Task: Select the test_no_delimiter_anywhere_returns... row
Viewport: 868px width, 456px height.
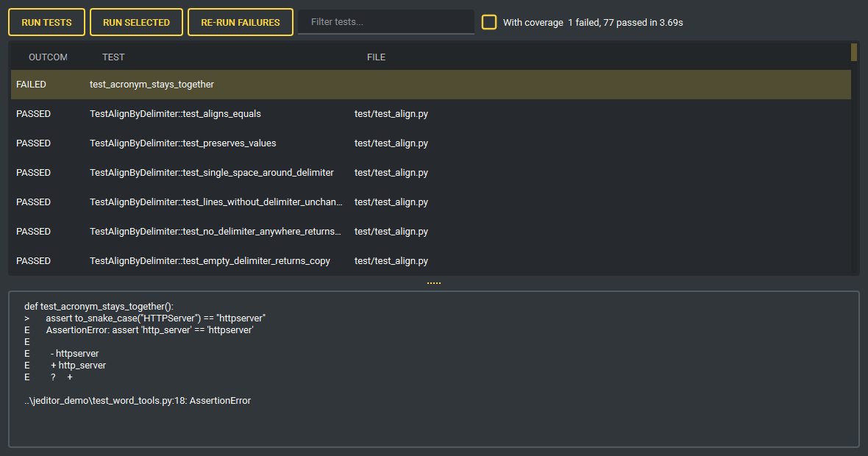Action: click(430, 232)
